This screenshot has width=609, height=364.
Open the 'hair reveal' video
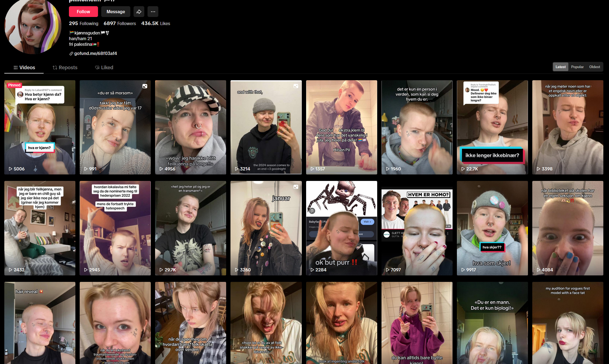(x=40, y=323)
